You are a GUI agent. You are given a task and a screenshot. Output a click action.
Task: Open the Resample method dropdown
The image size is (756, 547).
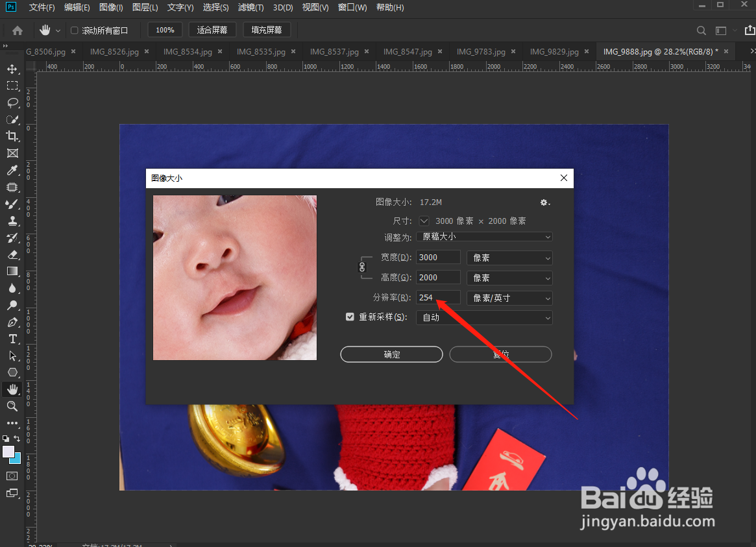(484, 317)
